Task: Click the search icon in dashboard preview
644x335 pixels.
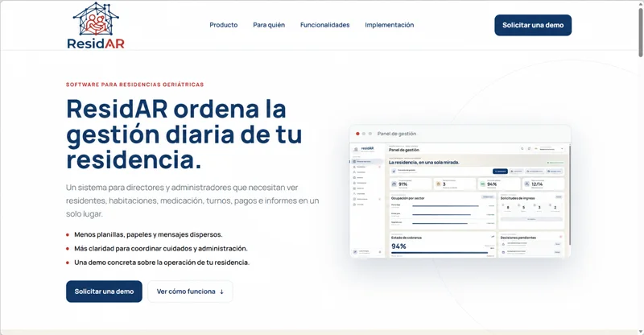Action: (x=522, y=148)
